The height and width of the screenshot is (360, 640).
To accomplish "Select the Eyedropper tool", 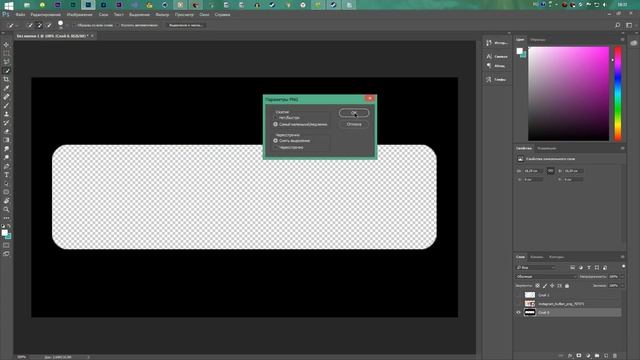I will point(6,88).
